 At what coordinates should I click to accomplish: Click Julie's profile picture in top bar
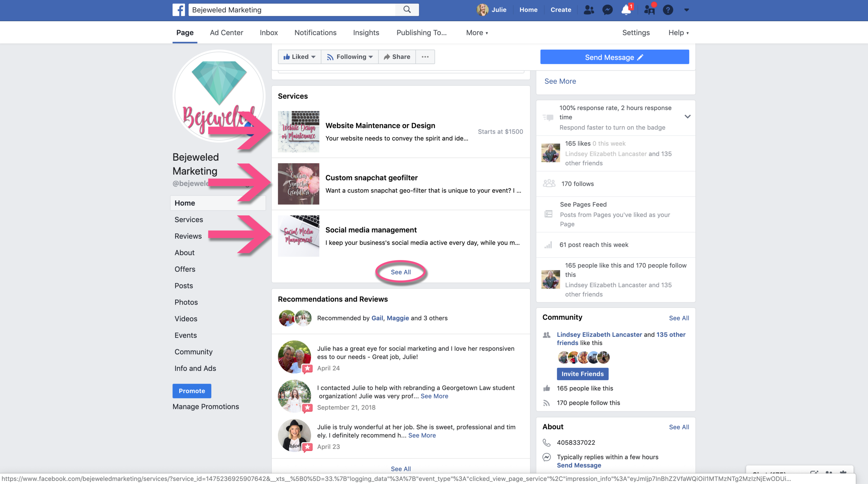482,10
